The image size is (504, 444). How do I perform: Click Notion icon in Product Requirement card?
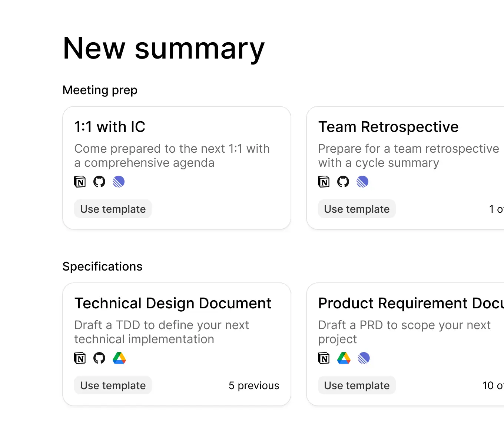324,358
